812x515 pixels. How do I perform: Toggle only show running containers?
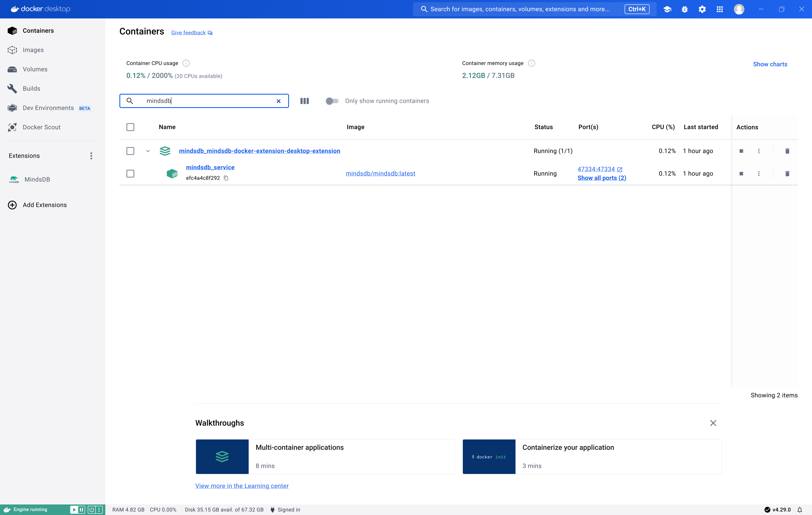[332, 101]
